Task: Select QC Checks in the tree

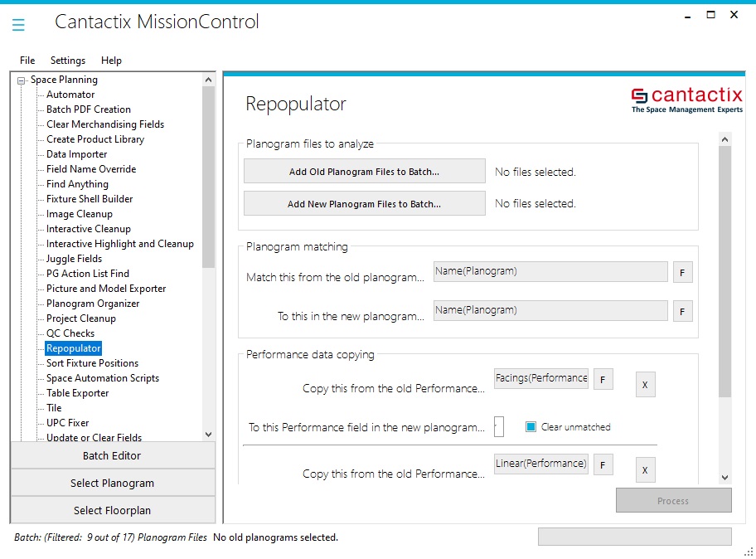Action: tap(70, 333)
